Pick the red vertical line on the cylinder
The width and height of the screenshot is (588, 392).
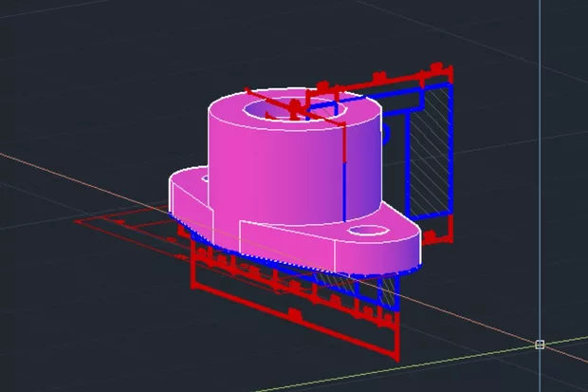tap(344, 143)
